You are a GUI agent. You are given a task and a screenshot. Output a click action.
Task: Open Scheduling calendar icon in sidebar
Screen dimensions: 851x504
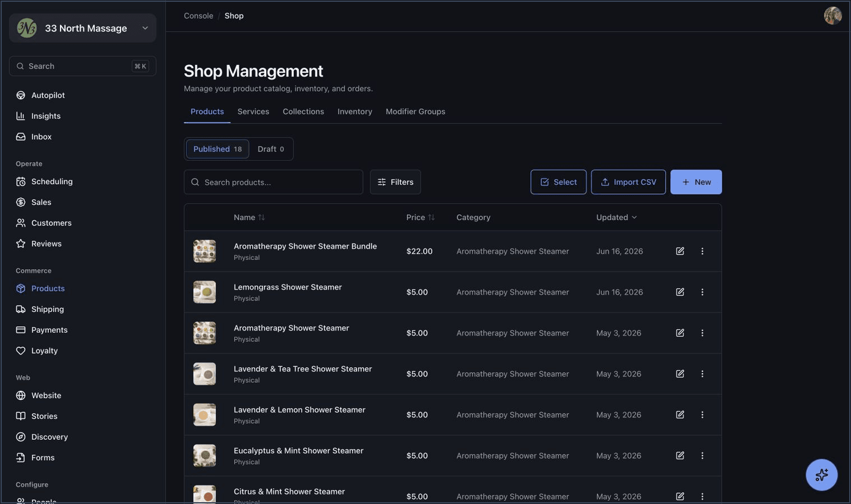[x=21, y=182]
